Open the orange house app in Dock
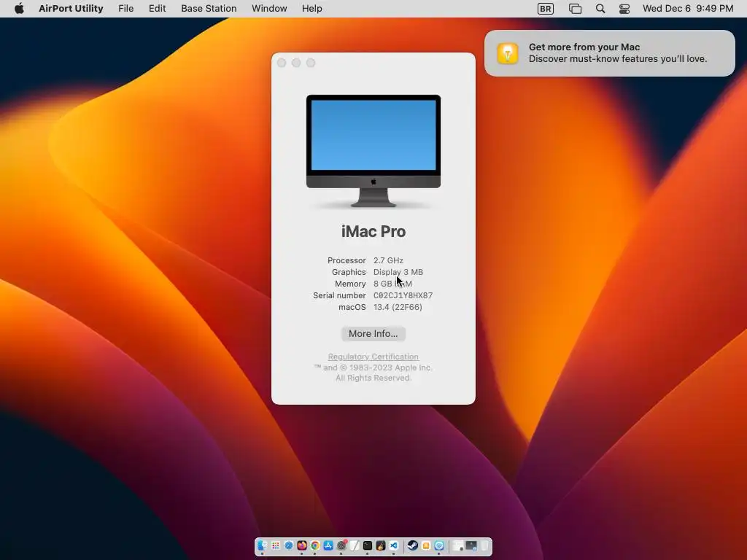Viewport: 747px width, 560px height. 426,545
